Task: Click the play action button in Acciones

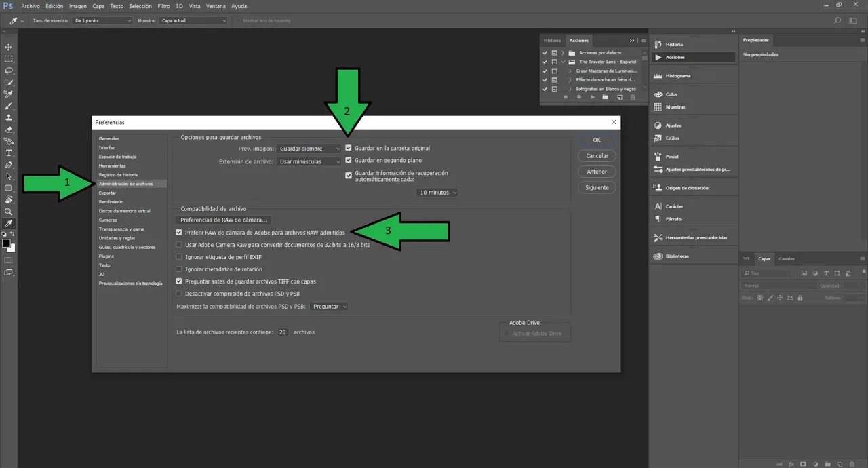Action: 593,97
